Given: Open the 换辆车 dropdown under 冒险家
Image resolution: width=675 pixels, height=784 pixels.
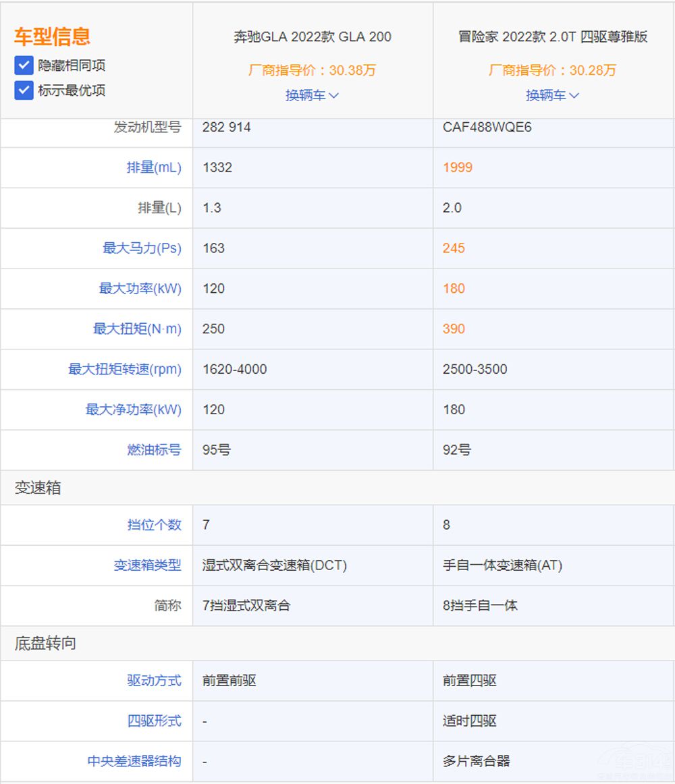Looking at the screenshot, I should coord(553,94).
